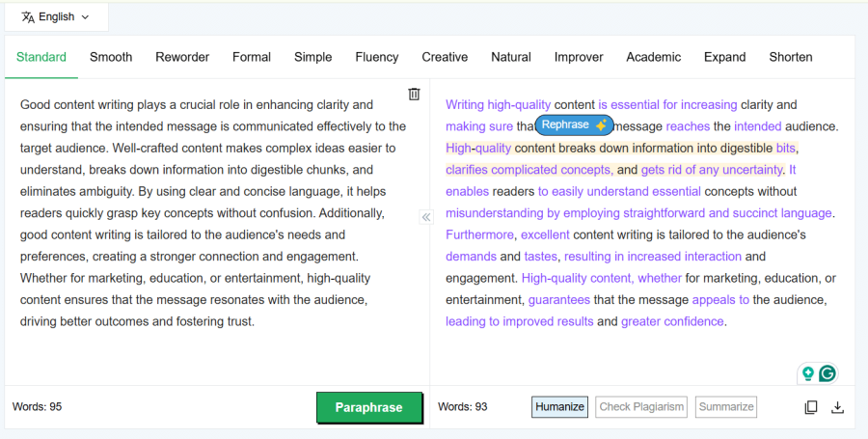868x439 pixels.
Task: Toggle the Humanize option
Action: tap(560, 407)
